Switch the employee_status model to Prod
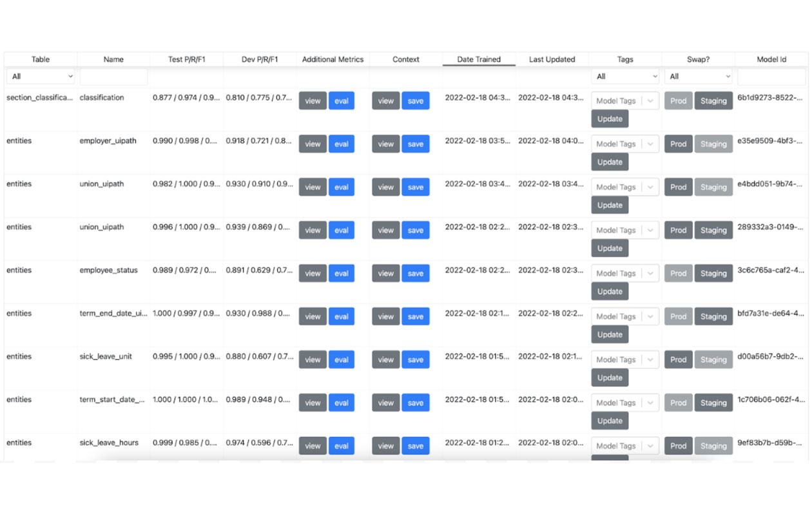 tap(678, 273)
